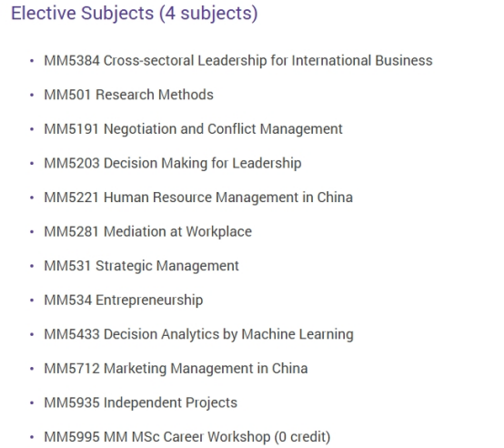Open MM5221 Human Resource Management in China
Viewport: 504px width, 448px height.
pos(198,198)
